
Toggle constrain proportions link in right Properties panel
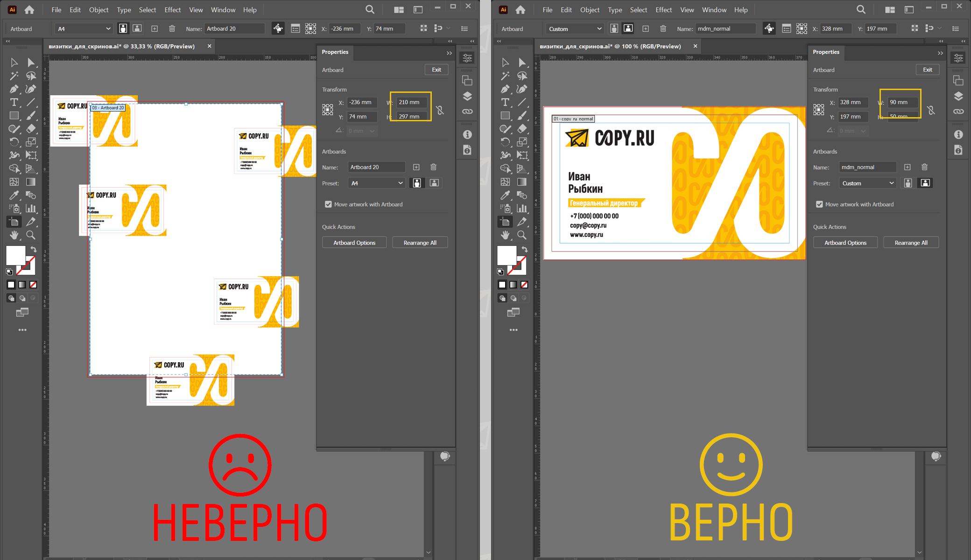coord(931,110)
